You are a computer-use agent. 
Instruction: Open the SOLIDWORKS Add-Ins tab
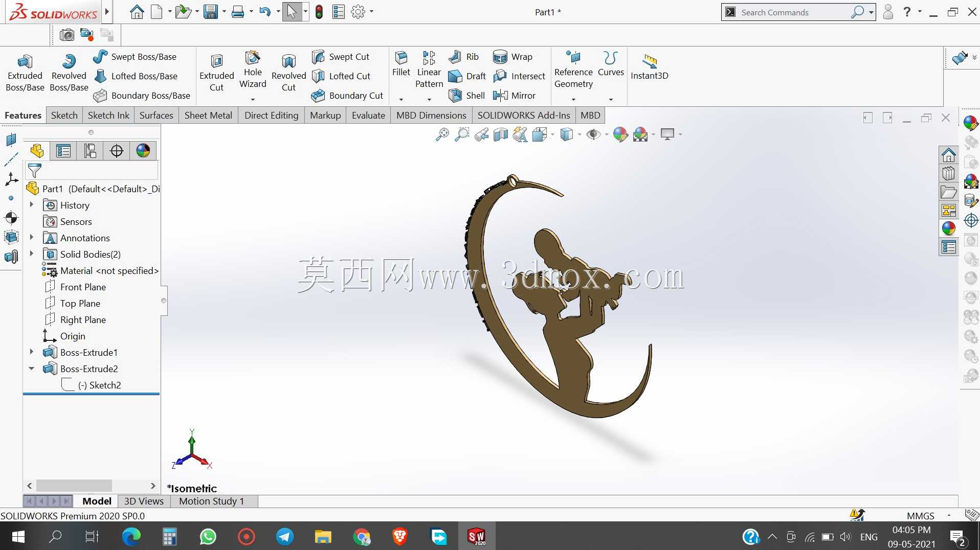coord(523,116)
